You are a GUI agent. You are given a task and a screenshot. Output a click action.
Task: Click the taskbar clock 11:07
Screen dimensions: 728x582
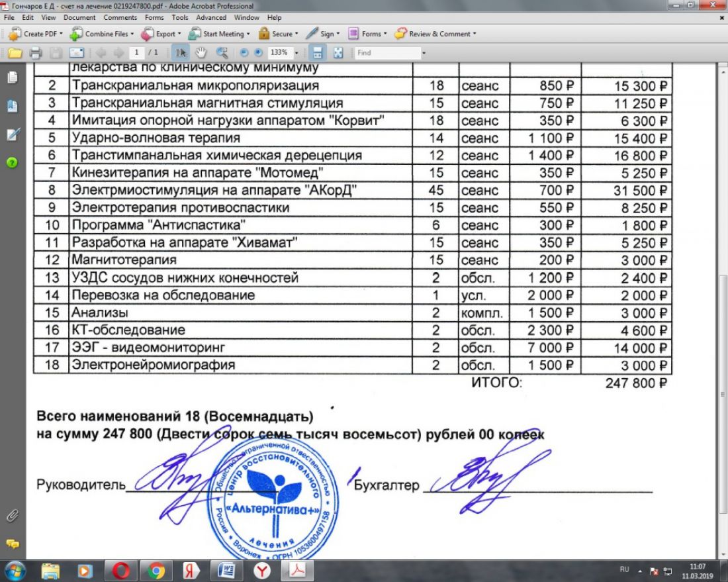698,567
